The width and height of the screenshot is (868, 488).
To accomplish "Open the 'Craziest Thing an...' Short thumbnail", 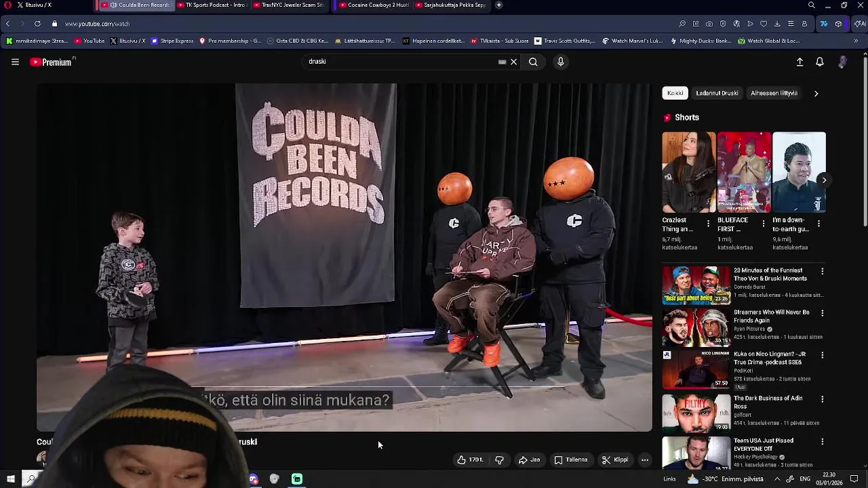I will (x=688, y=172).
